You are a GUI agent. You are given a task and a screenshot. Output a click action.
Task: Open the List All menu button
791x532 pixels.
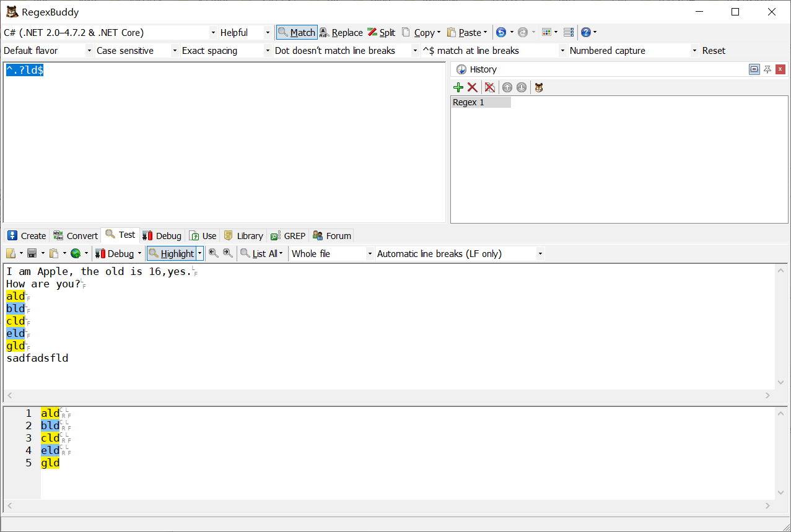(x=262, y=253)
